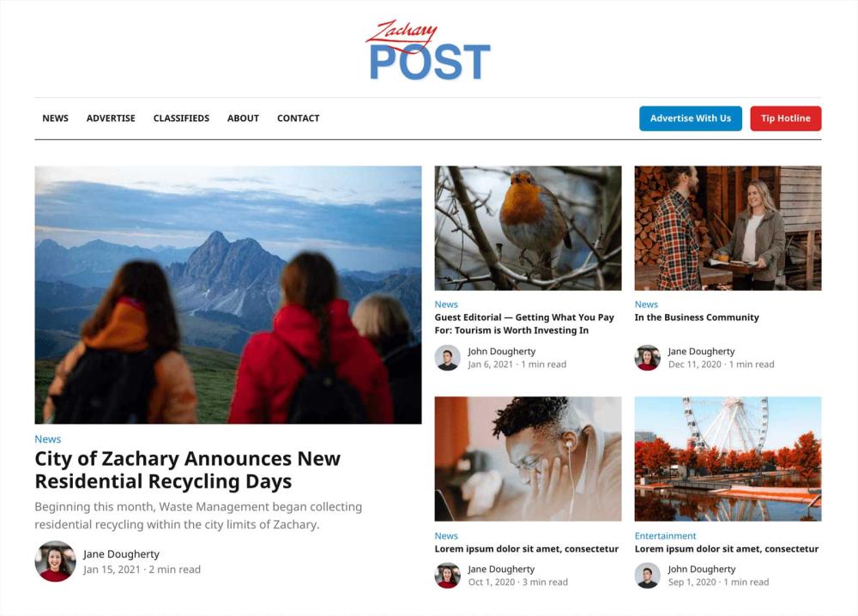Viewport: 858px width, 616px height.
Task: Open the CLASSIFIEDS navigation link
Action: coord(181,118)
